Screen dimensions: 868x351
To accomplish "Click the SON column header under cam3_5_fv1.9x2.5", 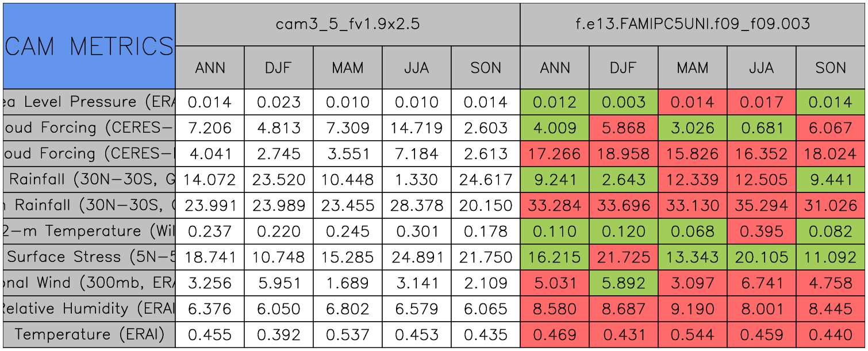I will click(486, 68).
